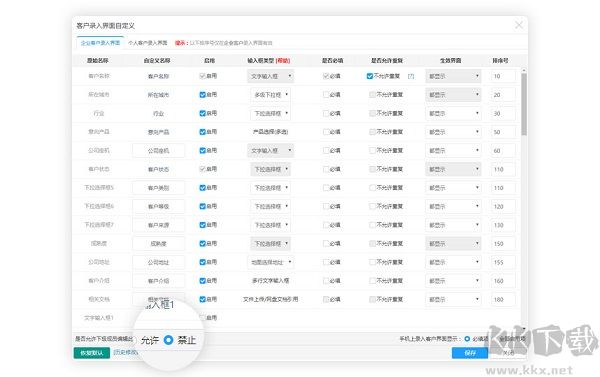The image size is (600, 377).
Task: Click the 关闭 button at bottom right
Action: pos(509,353)
